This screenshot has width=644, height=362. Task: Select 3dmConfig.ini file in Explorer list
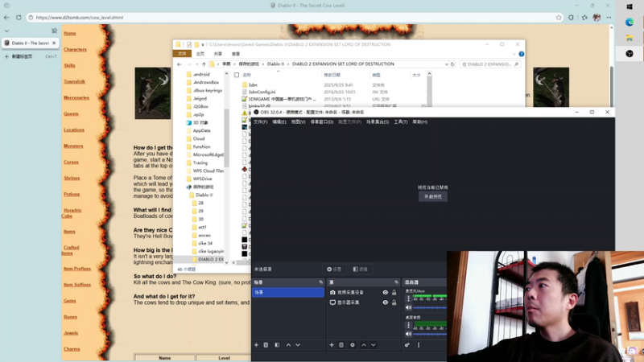point(262,92)
